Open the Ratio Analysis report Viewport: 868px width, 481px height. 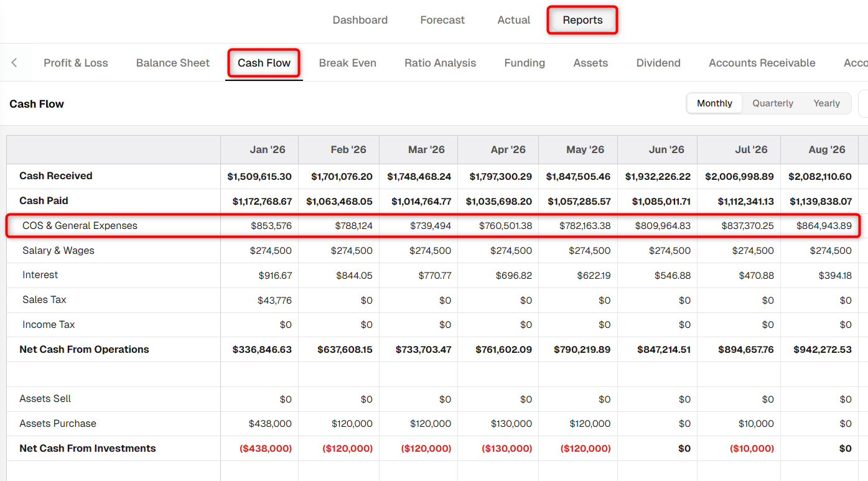point(440,63)
